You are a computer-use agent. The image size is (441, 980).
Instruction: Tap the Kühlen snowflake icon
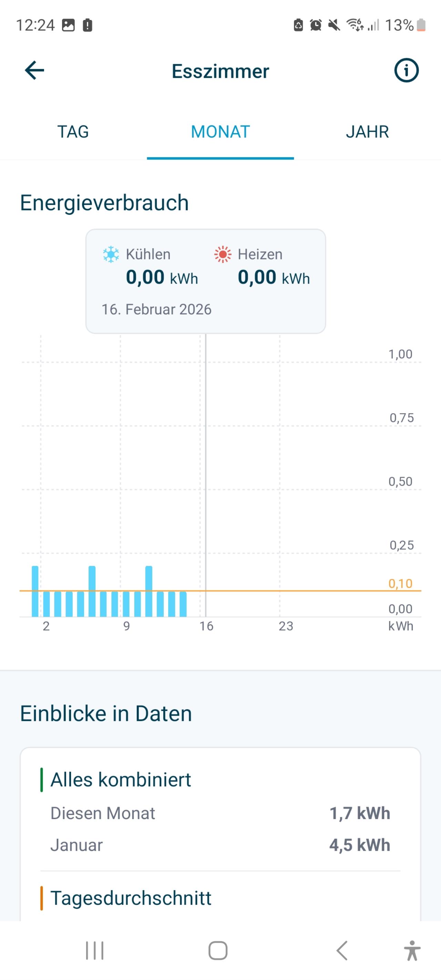111,254
